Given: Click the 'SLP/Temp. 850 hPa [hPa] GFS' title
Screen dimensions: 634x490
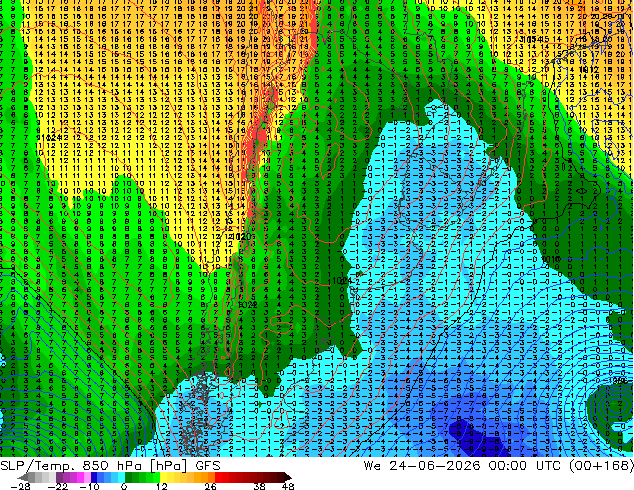Looking at the screenshot, I should pos(110,466).
